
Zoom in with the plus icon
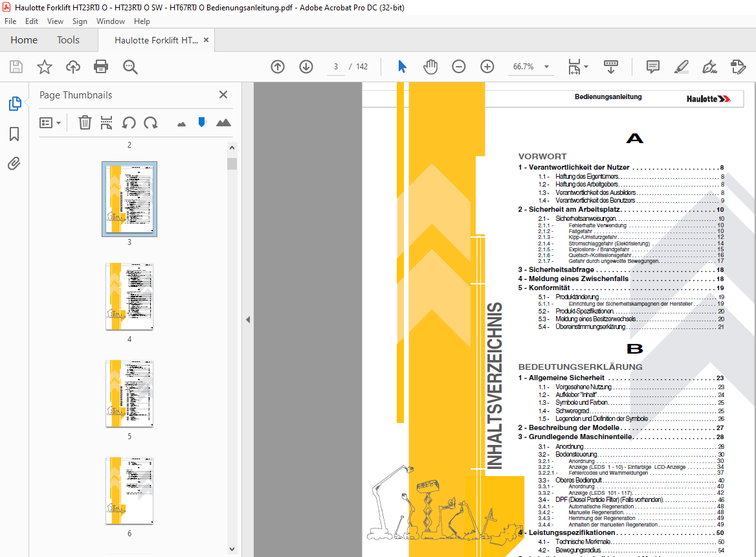coord(487,67)
